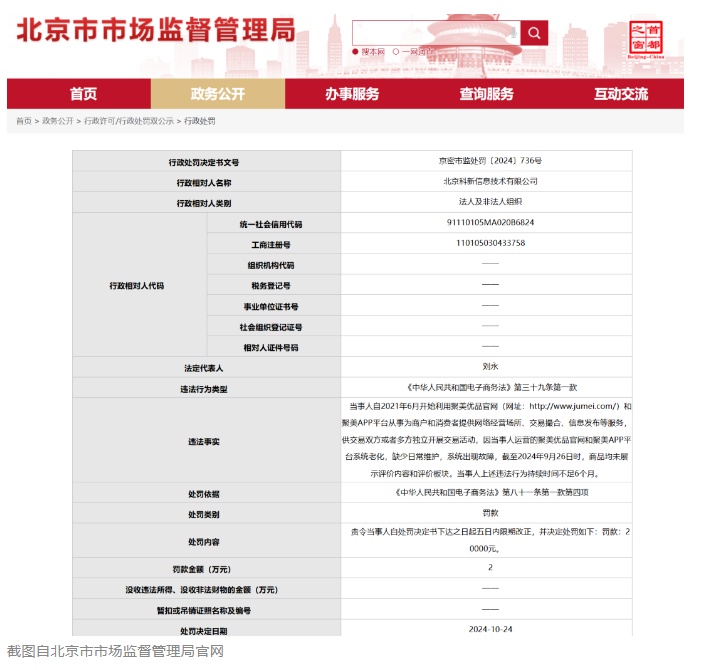
Task: Click the fine amount value 2
Action: click(x=490, y=567)
